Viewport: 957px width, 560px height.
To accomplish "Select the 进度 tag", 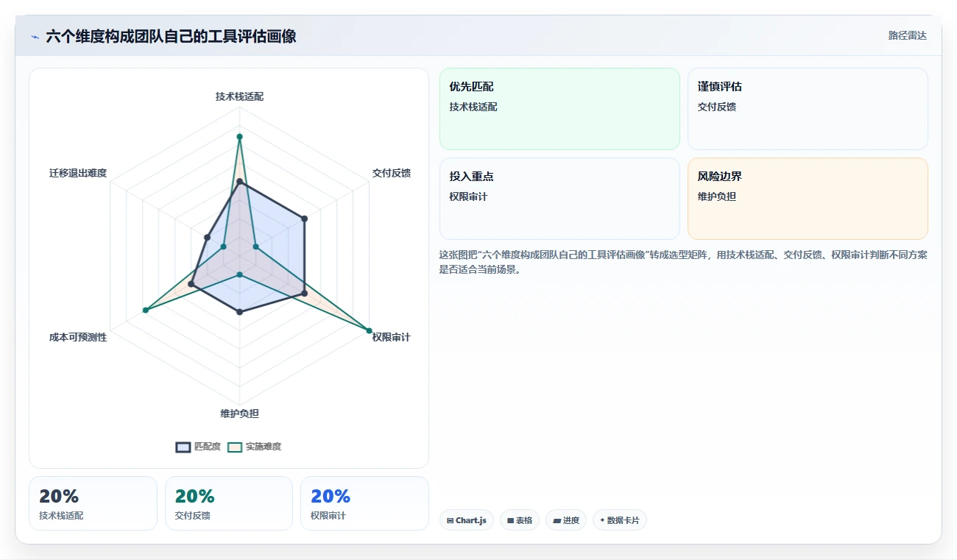I will 566,520.
